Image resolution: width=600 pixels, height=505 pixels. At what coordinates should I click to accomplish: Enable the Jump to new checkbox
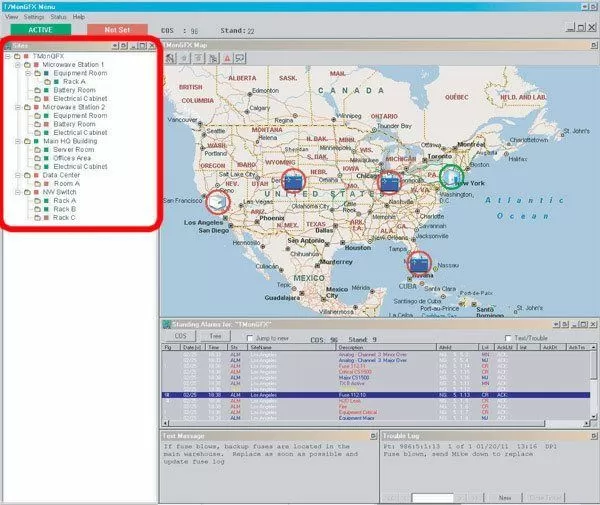pyautogui.click(x=250, y=339)
